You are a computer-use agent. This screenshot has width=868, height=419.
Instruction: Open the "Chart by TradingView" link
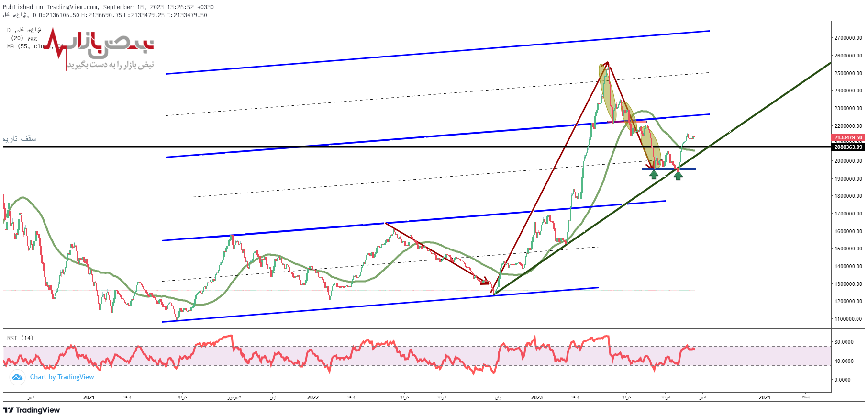(x=62, y=377)
